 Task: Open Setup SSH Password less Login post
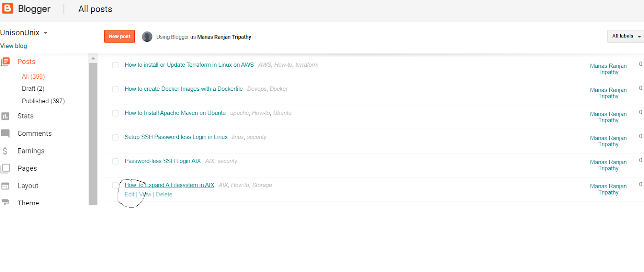176,137
